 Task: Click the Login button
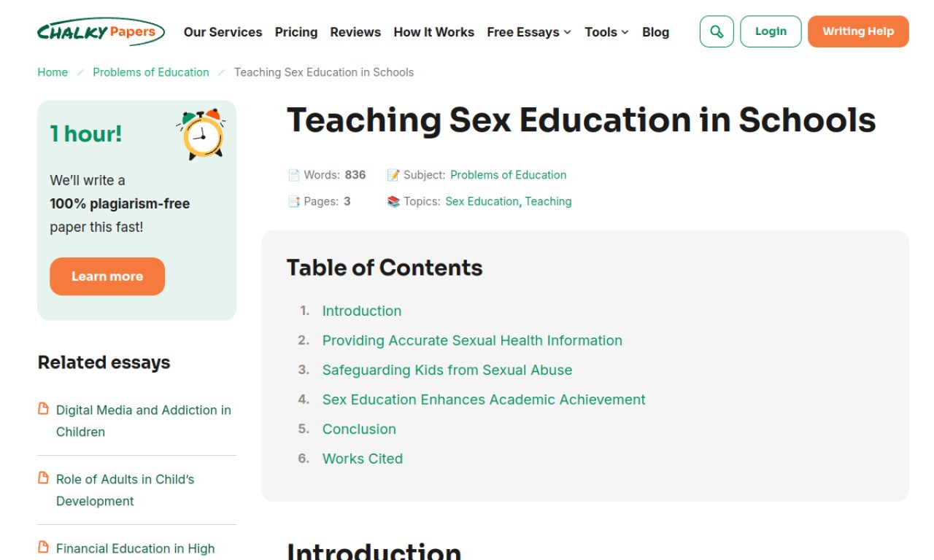771,31
